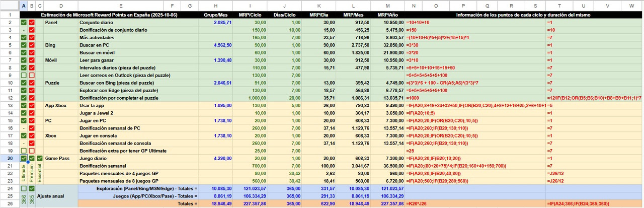Click the 'Leer para ganar' cell
The image size is (644, 208).
pyautogui.click(x=121, y=60)
